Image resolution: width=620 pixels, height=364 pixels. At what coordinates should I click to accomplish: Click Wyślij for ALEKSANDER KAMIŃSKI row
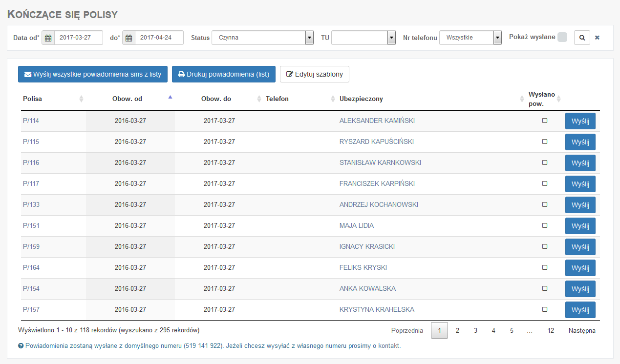pyautogui.click(x=580, y=121)
